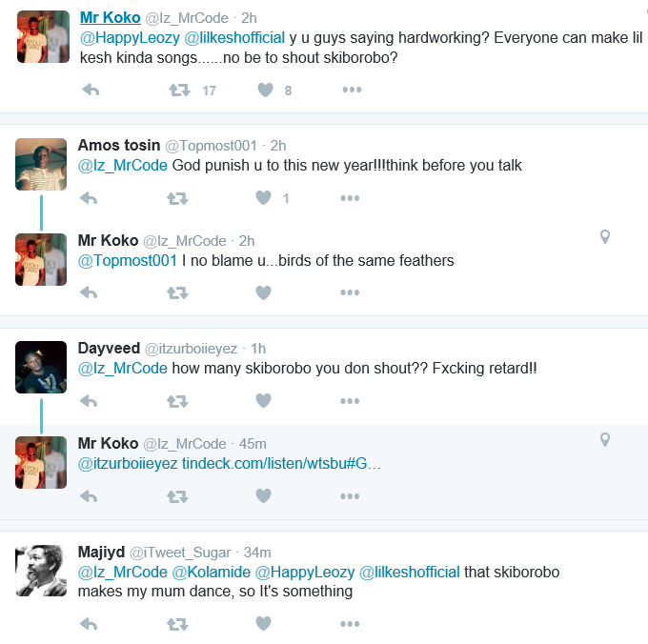Viewport: 648px width, 644px height.
Task: Open the tindeck.com/listen link
Action: tap(281, 464)
